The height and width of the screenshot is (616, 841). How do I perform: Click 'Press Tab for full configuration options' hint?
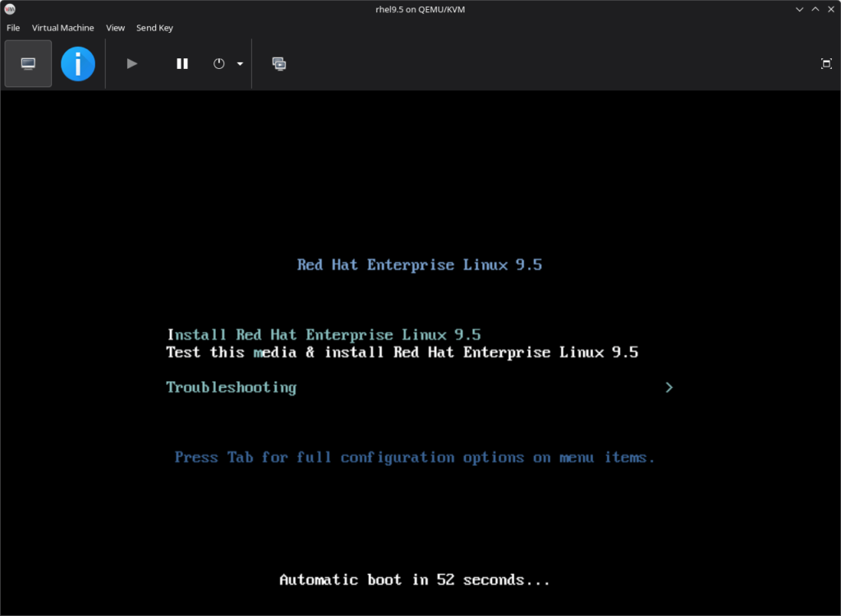(415, 457)
